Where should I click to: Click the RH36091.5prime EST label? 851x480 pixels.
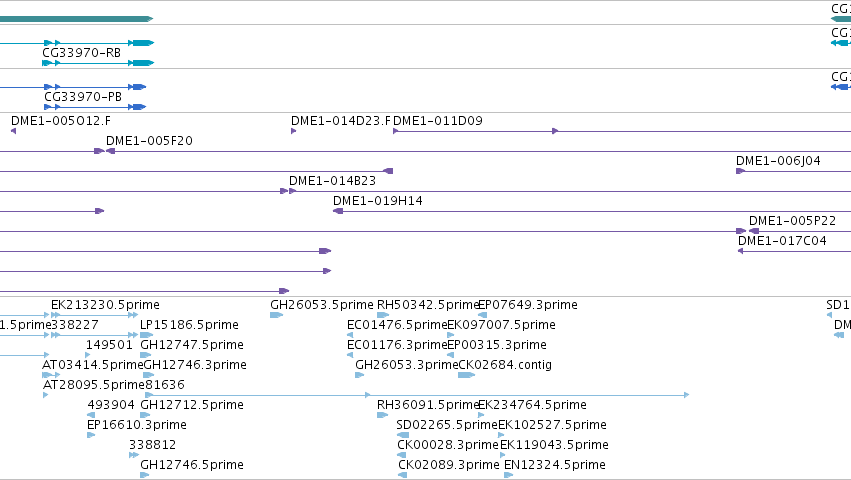(x=428, y=405)
